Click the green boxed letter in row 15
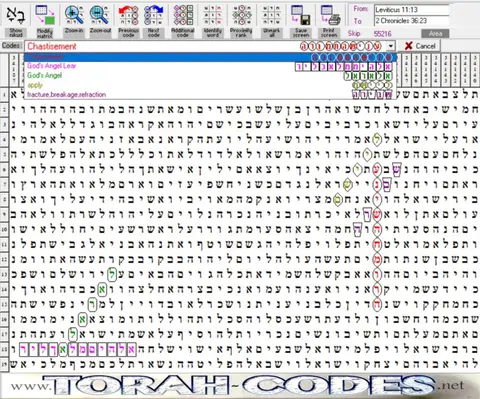This screenshot has width=480, height=399. click(x=92, y=305)
